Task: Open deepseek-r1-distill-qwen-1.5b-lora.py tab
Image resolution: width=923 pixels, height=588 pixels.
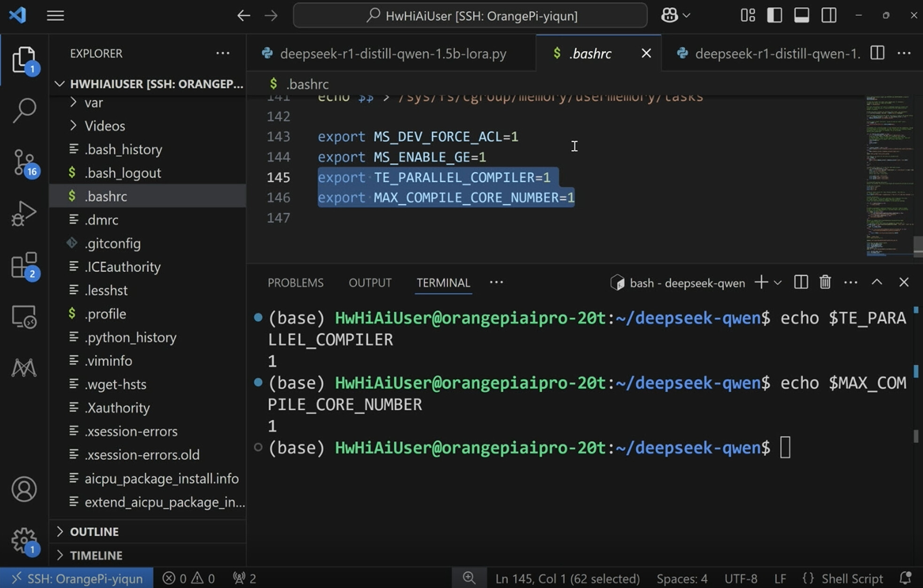Action: [392, 54]
